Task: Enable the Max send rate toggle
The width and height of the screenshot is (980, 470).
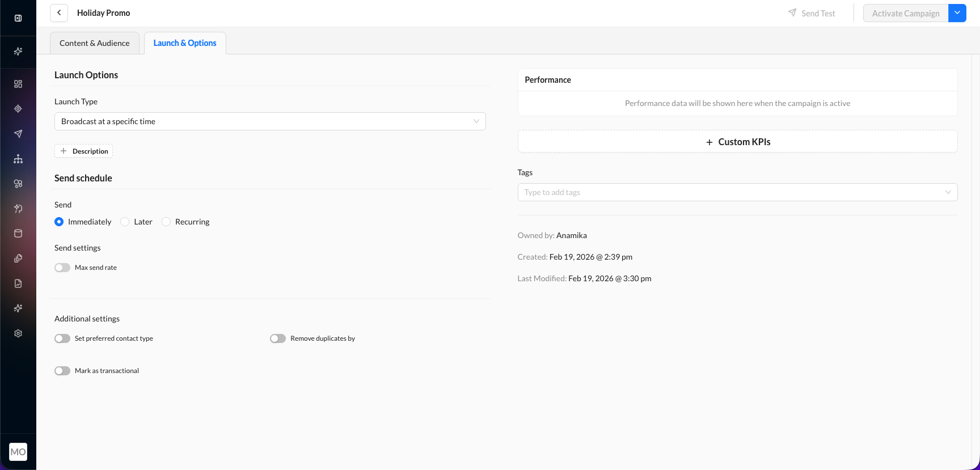Action: click(x=62, y=268)
